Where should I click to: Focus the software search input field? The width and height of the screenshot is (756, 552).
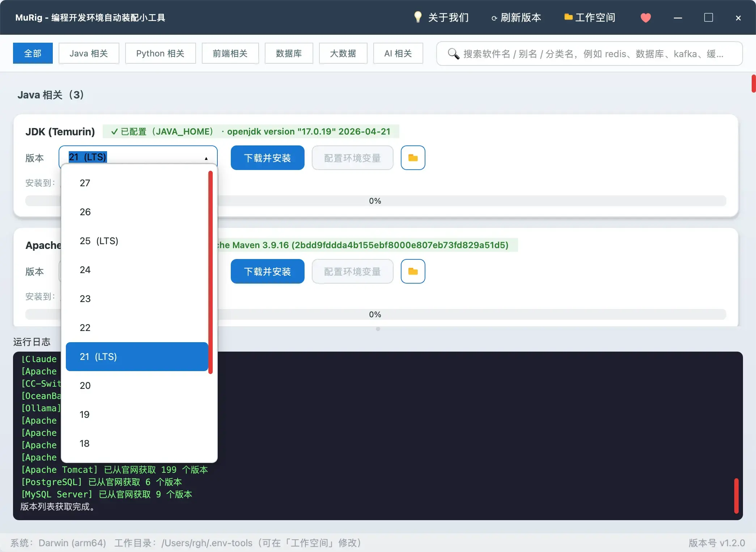(589, 54)
